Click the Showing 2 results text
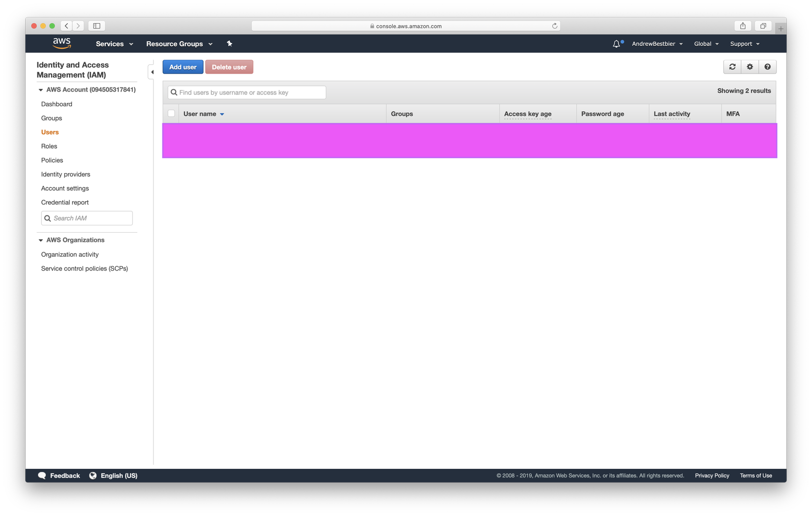This screenshot has height=516, width=812. (744, 91)
